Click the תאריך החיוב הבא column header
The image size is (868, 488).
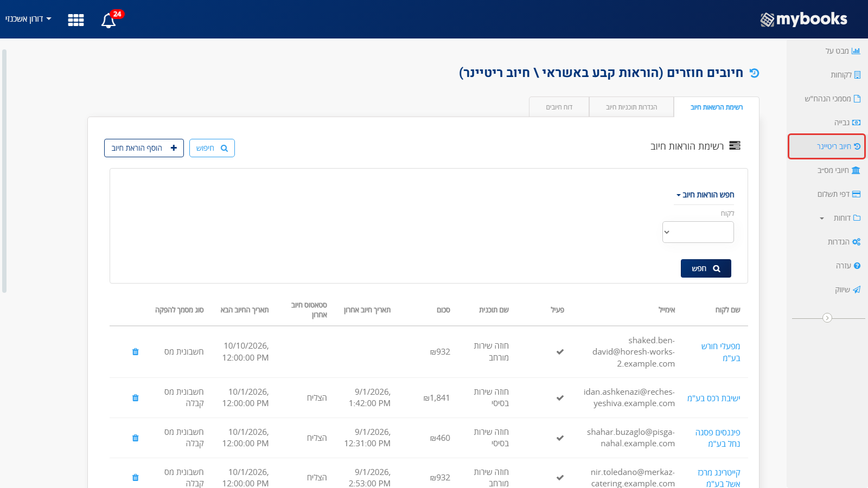point(245,310)
